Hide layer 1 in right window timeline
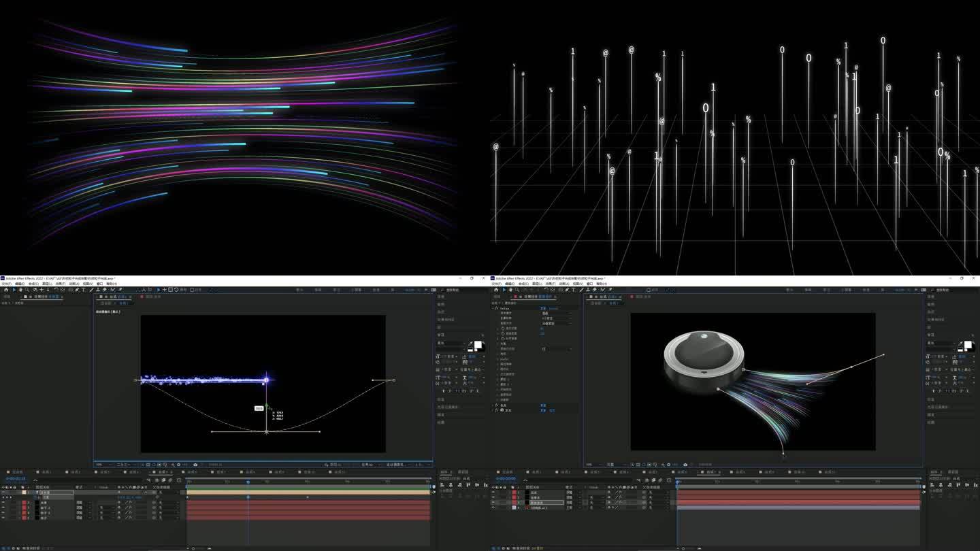The height and width of the screenshot is (551, 980). tap(493, 492)
